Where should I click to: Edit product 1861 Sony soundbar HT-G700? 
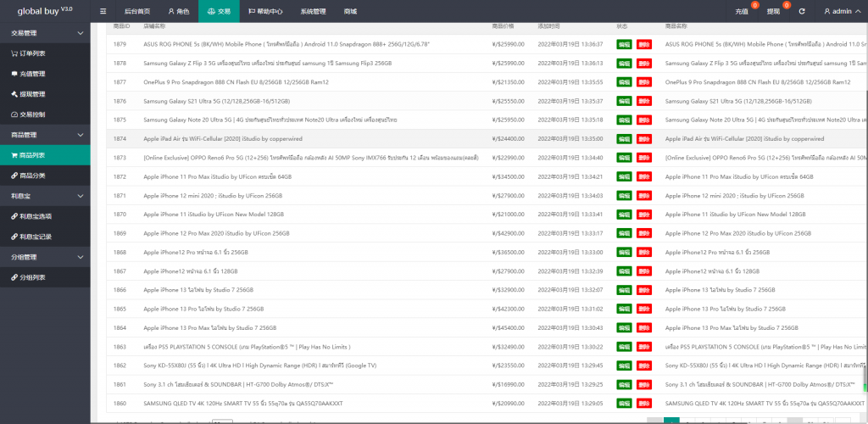(624, 384)
